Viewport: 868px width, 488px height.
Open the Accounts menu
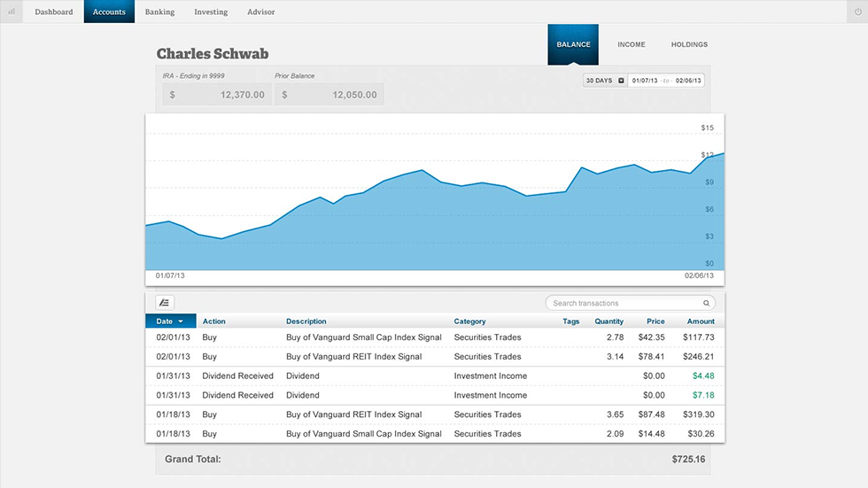(109, 12)
